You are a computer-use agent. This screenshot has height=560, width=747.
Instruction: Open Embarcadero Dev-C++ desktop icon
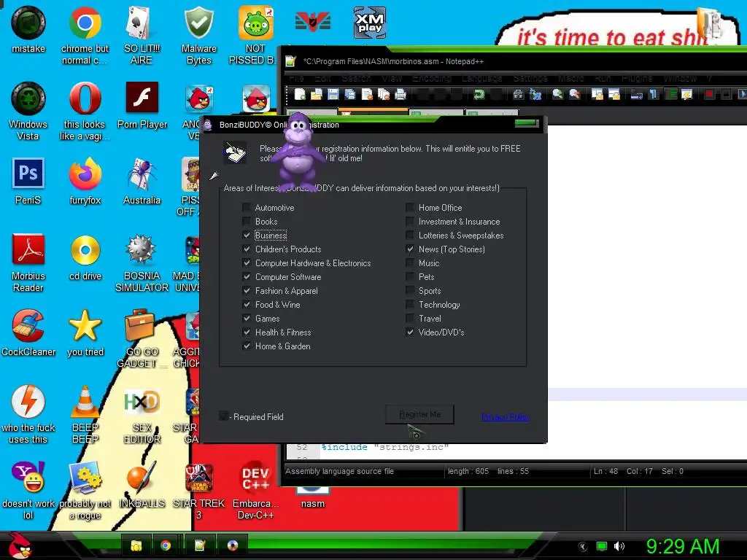[x=255, y=489]
